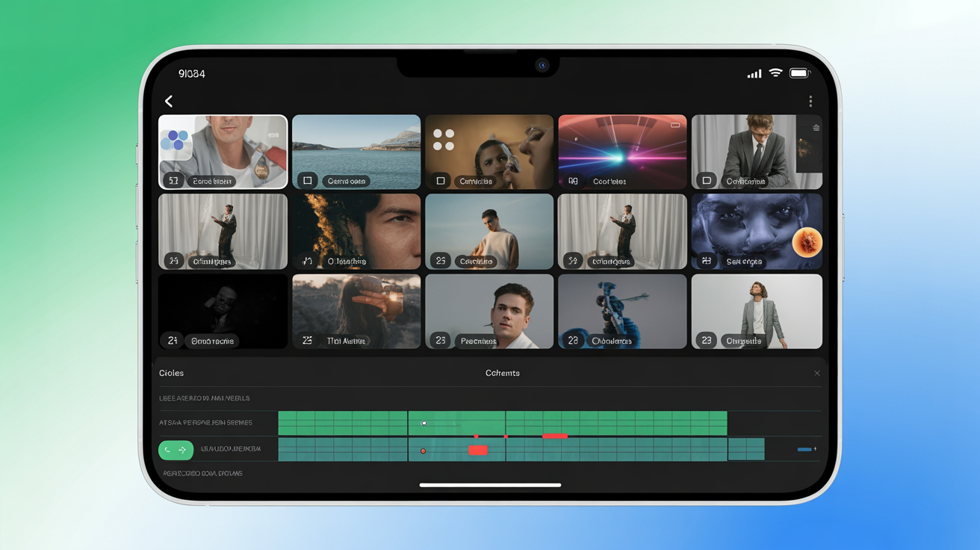This screenshot has width=980, height=550.
Task: Toggle the green pill switch on the timeline track
Action: click(x=176, y=450)
